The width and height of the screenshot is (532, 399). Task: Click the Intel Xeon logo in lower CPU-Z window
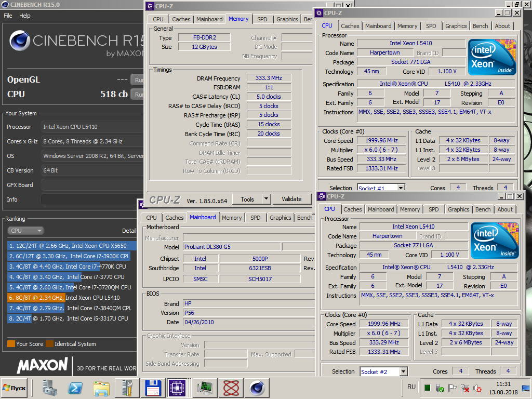pos(495,240)
